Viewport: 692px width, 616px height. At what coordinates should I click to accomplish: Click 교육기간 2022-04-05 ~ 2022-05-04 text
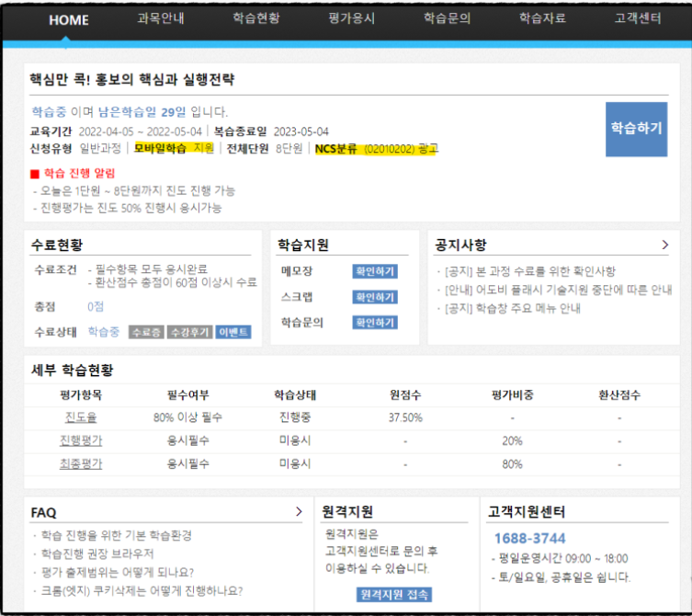pos(116,131)
